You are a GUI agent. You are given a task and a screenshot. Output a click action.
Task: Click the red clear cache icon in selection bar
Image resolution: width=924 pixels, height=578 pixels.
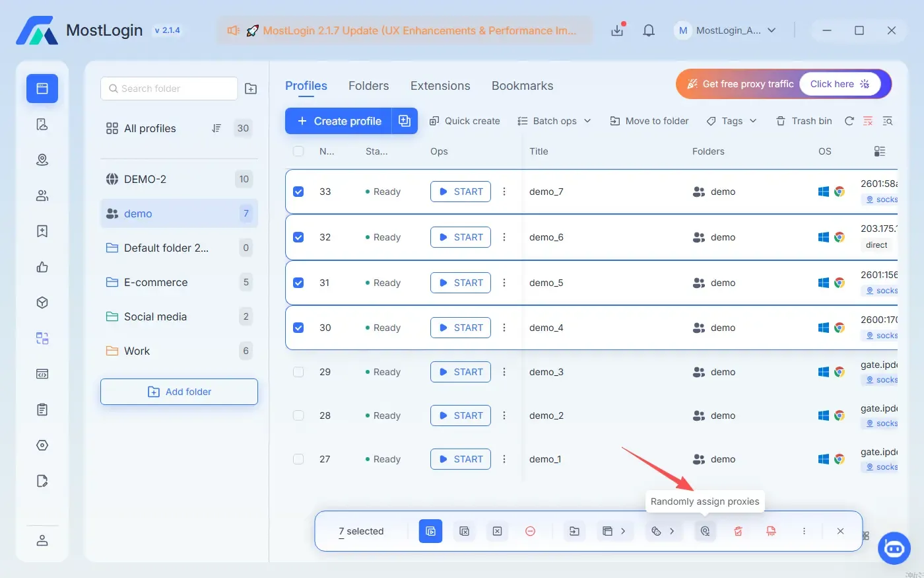click(771, 531)
